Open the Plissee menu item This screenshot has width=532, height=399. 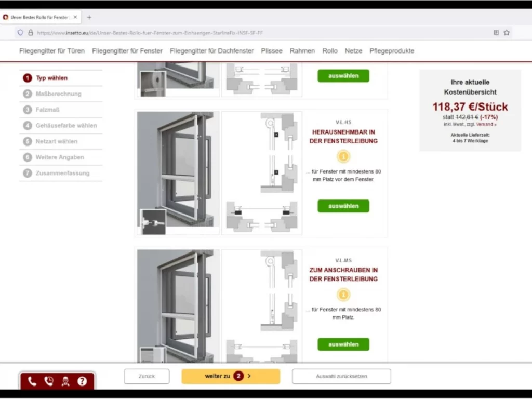coord(272,51)
